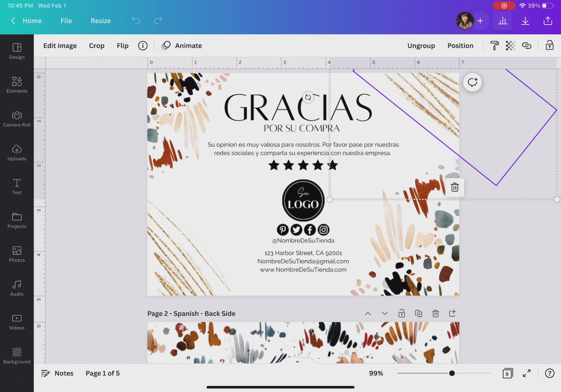
Task: Select the Su LOGO circle graphic
Action: [304, 200]
